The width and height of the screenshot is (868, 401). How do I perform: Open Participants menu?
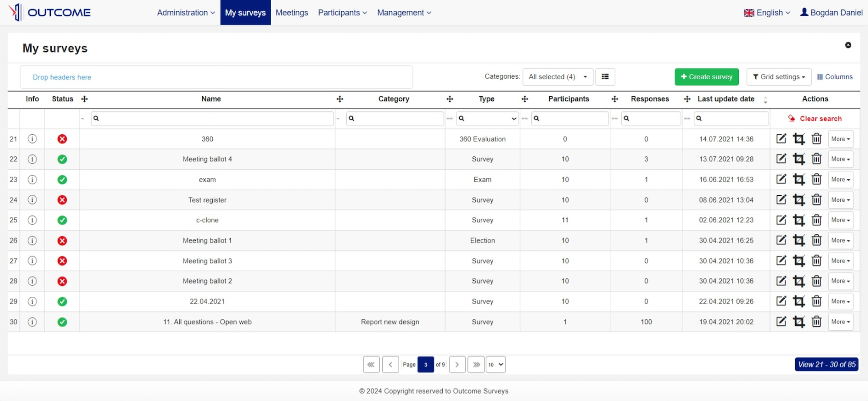(342, 13)
